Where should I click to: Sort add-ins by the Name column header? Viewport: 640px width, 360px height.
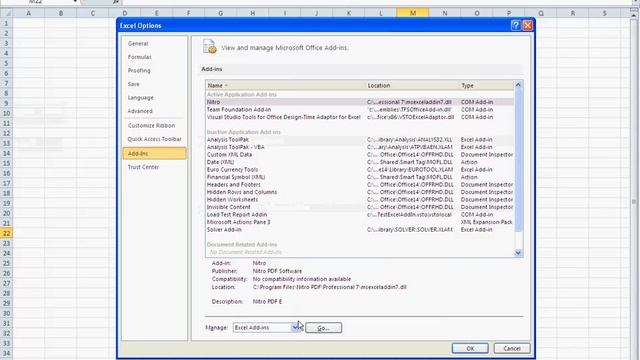pos(285,85)
